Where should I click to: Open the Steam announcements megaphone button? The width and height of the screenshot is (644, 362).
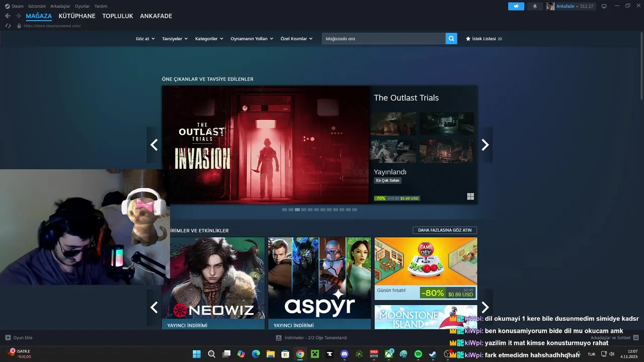(x=516, y=6)
